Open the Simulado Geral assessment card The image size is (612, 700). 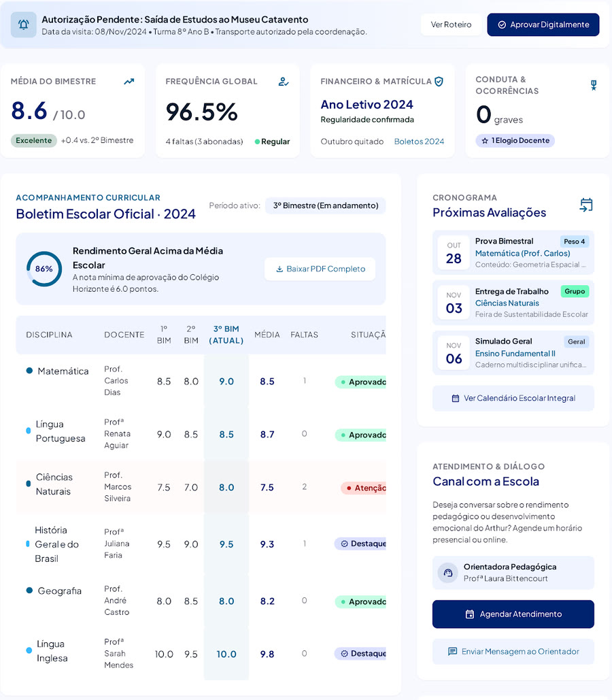click(513, 352)
